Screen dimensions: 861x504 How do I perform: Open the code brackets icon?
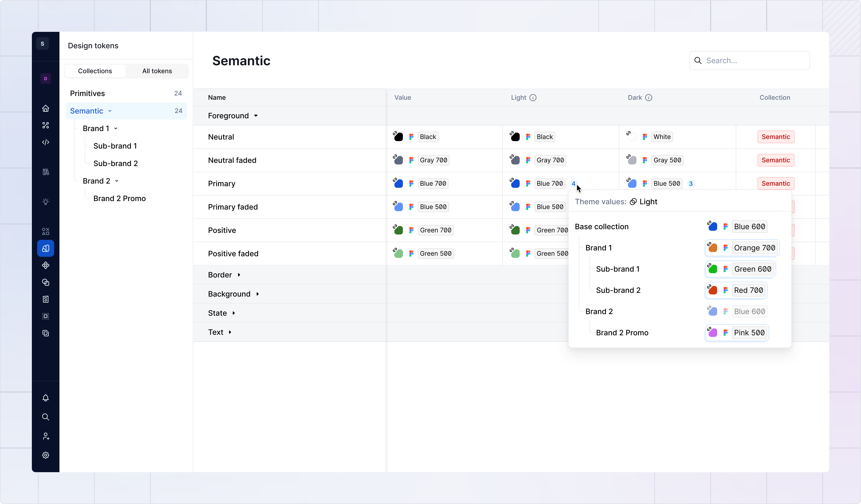(45, 142)
